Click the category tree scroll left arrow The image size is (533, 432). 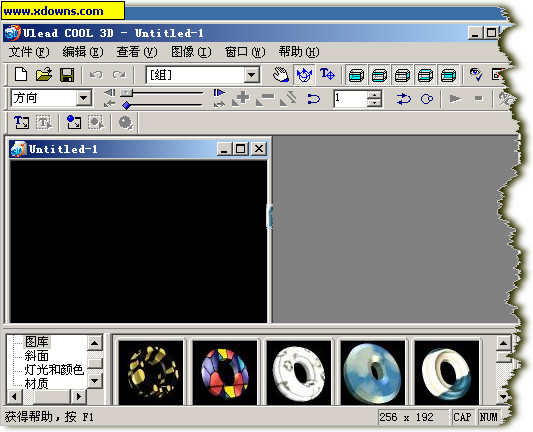[14, 396]
